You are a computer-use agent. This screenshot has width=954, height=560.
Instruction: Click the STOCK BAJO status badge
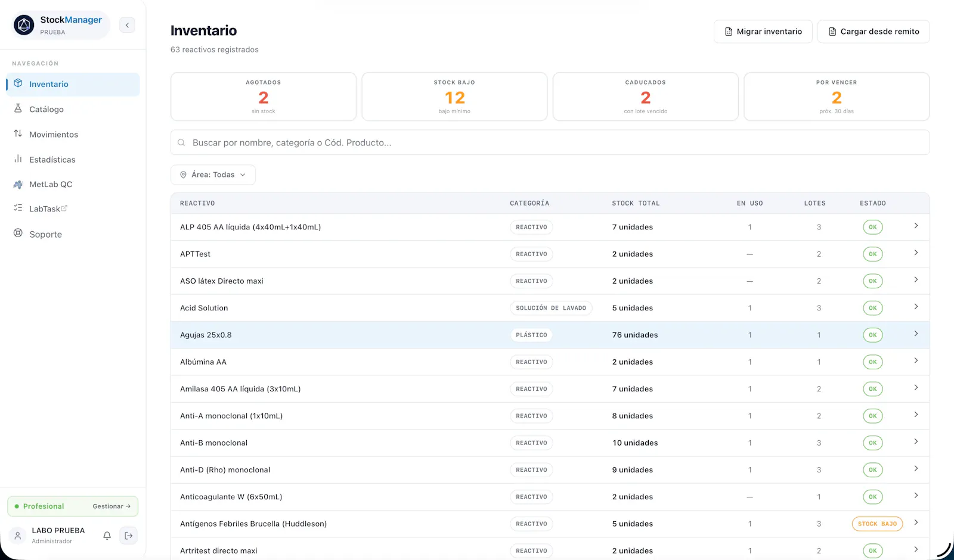877,524
